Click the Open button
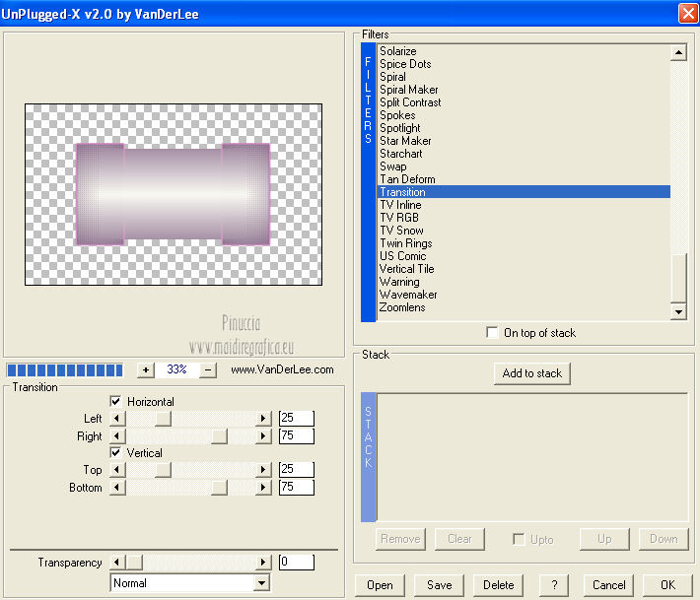 click(380, 585)
